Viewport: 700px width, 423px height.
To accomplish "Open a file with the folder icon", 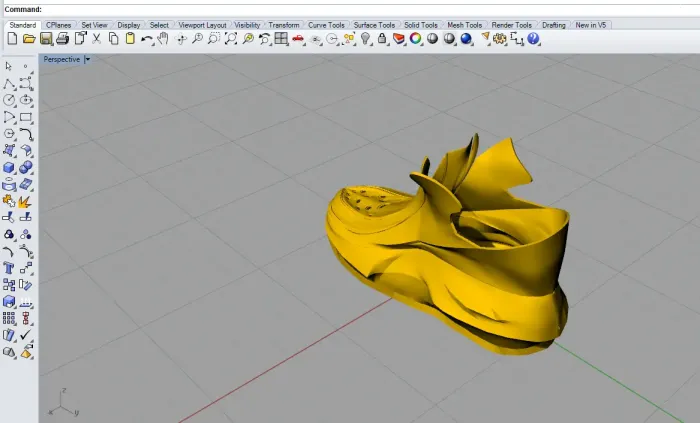I will [29, 39].
